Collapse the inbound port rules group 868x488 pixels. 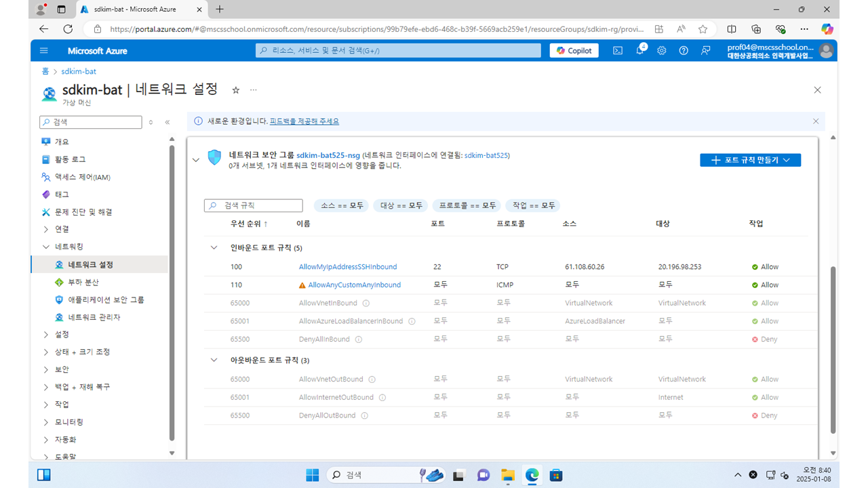[x=214, y=248]
